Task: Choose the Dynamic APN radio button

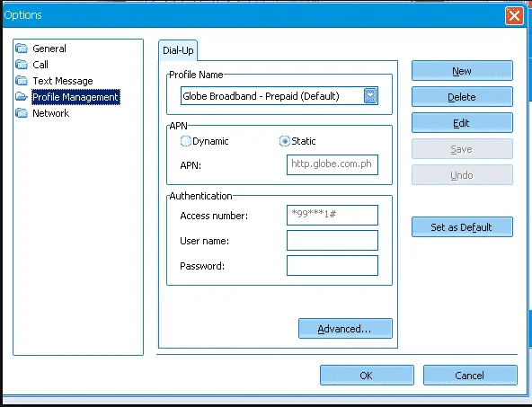Action: [x=186, y=141]
